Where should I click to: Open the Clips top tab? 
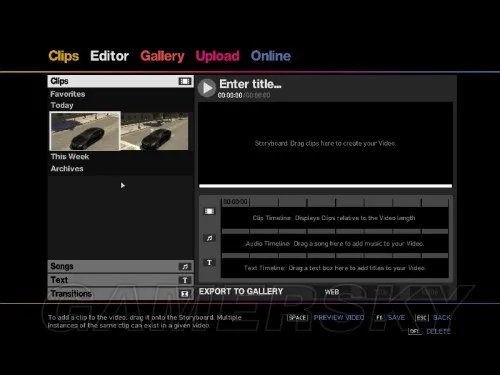[64, 56]
